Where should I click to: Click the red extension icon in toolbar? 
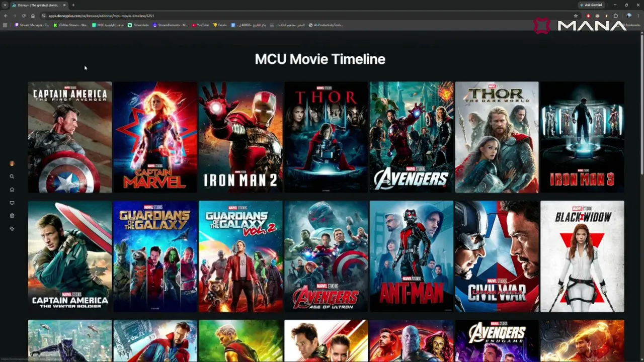coord(588,16)
